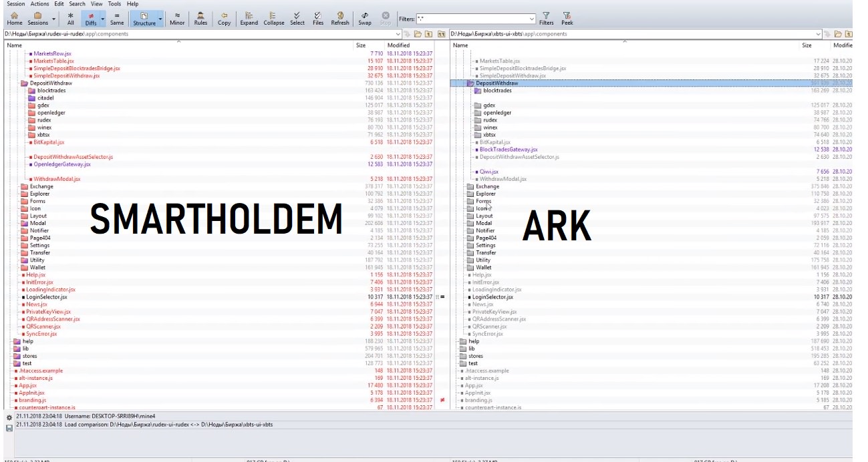Select the Wallet folder in right pane
The image size is (868, 462).
coord(483,267)
